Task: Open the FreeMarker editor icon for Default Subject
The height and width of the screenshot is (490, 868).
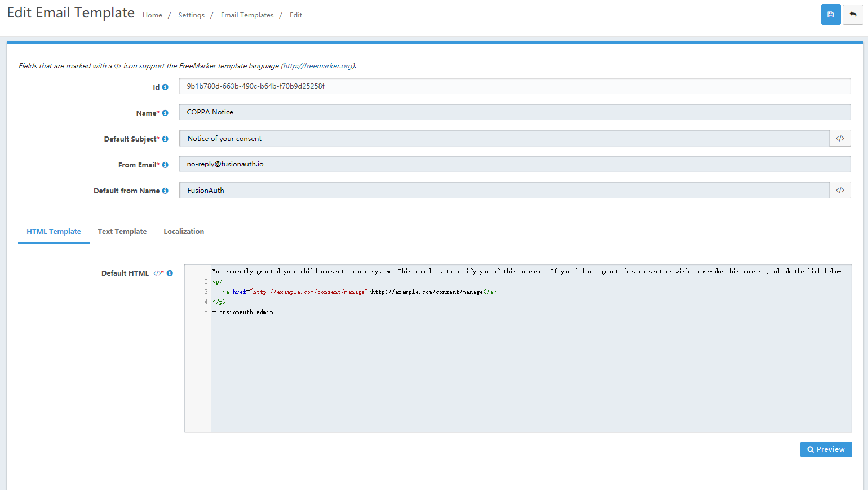Action: coord(840,138)
